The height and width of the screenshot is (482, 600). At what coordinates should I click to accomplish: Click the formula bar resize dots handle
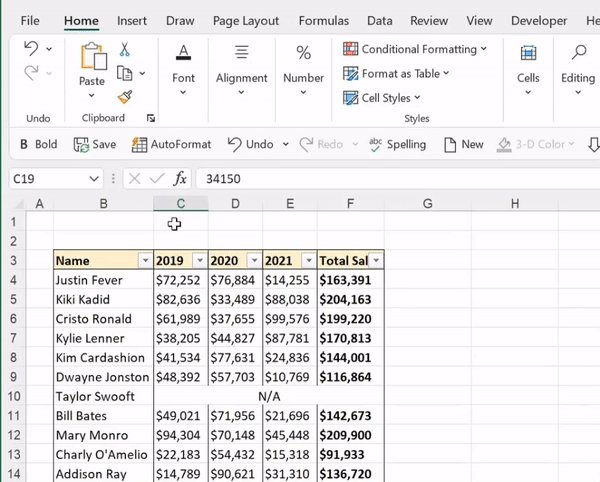[x=113, y=179]
